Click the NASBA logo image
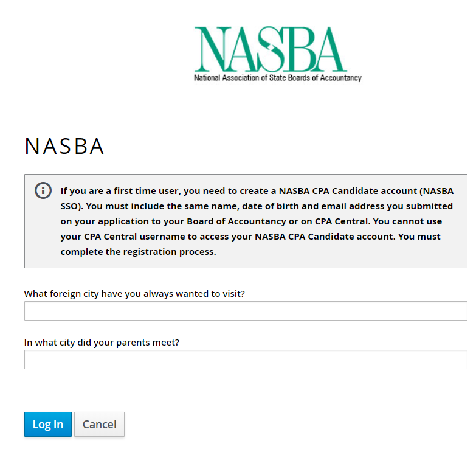This screenshot has width=476, height=449. coord(271,49)
